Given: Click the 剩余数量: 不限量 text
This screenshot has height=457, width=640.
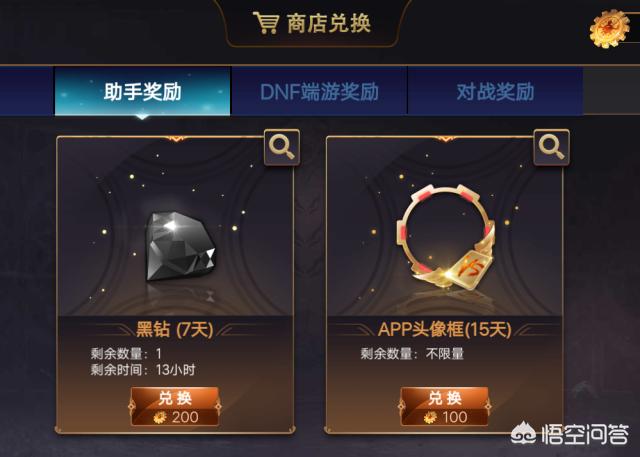Looking at the screenshot, I should [x=412, y=354].
